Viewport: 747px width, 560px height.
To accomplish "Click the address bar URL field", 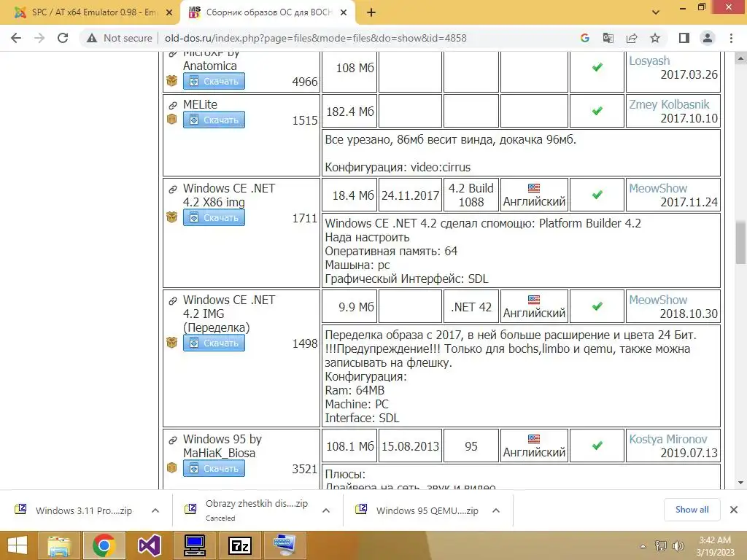I will coord(316,38).
